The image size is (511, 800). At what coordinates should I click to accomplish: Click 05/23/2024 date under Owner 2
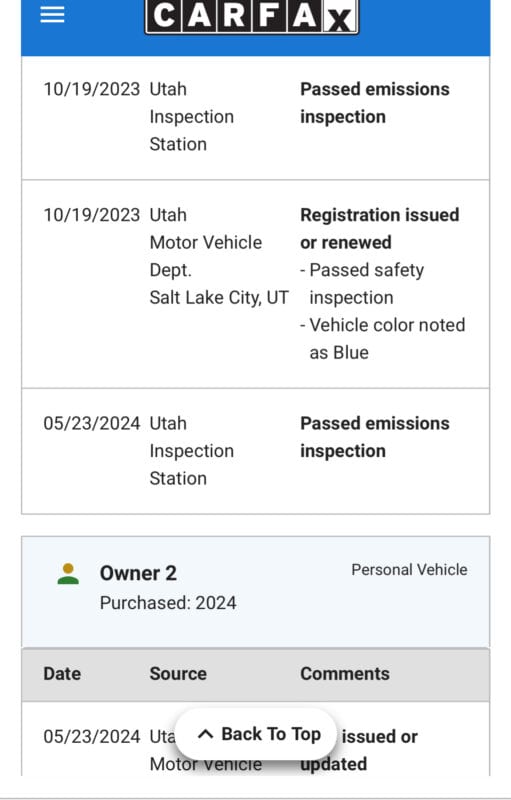pyautogui.click(x=92, y=737)
